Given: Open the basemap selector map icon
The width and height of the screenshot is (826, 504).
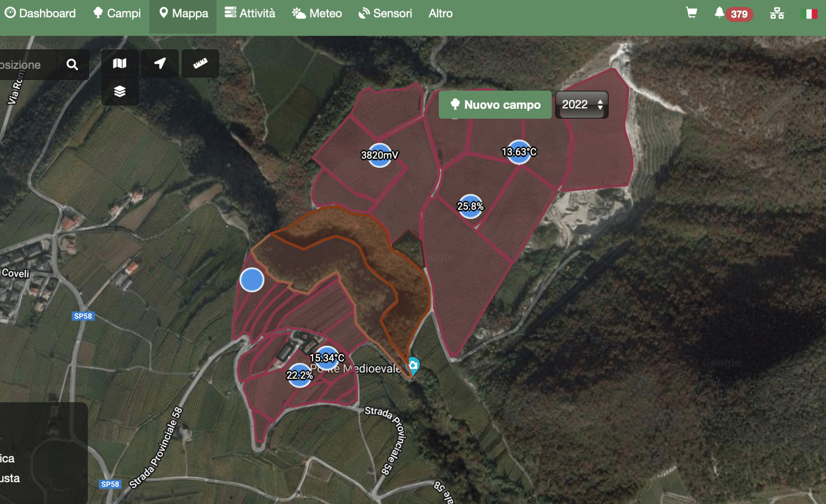Looking at the screenshot, I should 120,64.
